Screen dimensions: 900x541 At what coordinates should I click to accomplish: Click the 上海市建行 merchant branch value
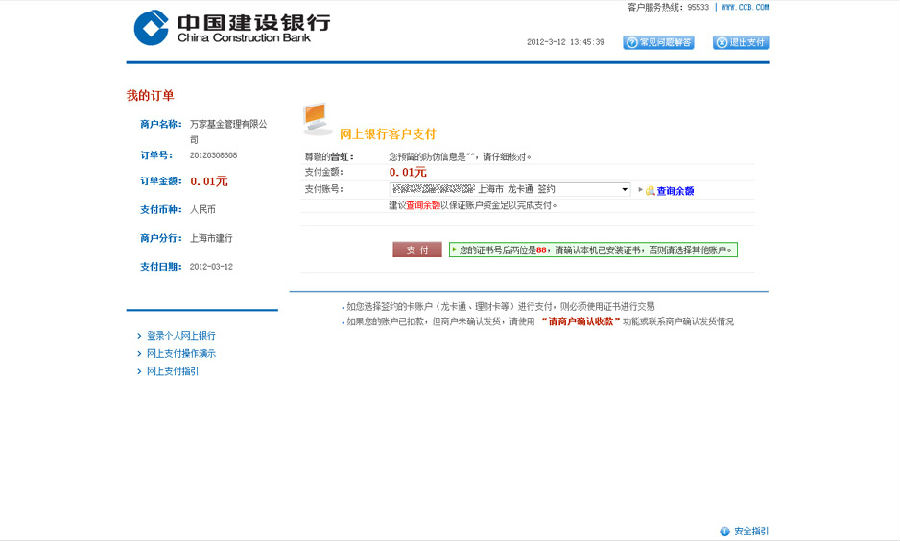pyautogui.click(x=211, y=238)
